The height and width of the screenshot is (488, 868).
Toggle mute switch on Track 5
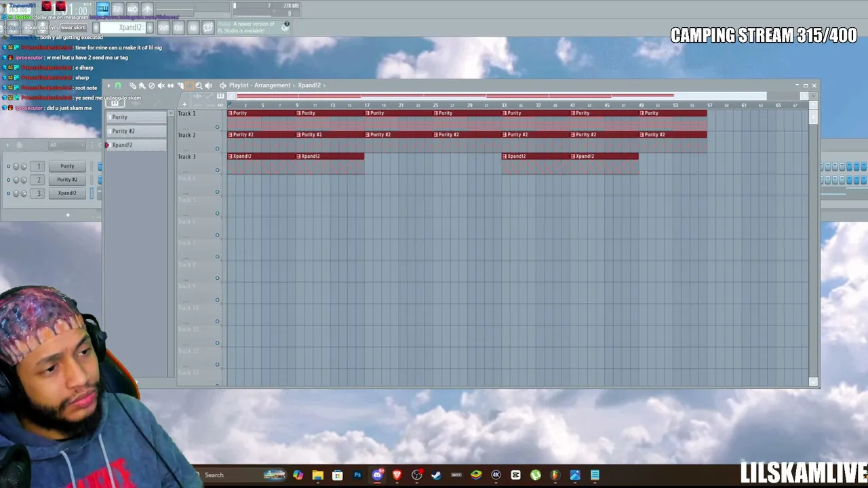pyautogui.click(x=218, y=213)
